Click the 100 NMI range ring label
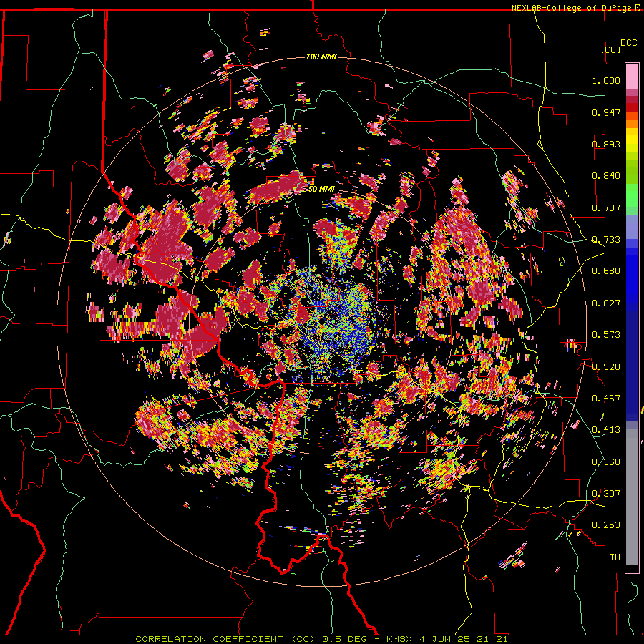 tap(321, 57)
